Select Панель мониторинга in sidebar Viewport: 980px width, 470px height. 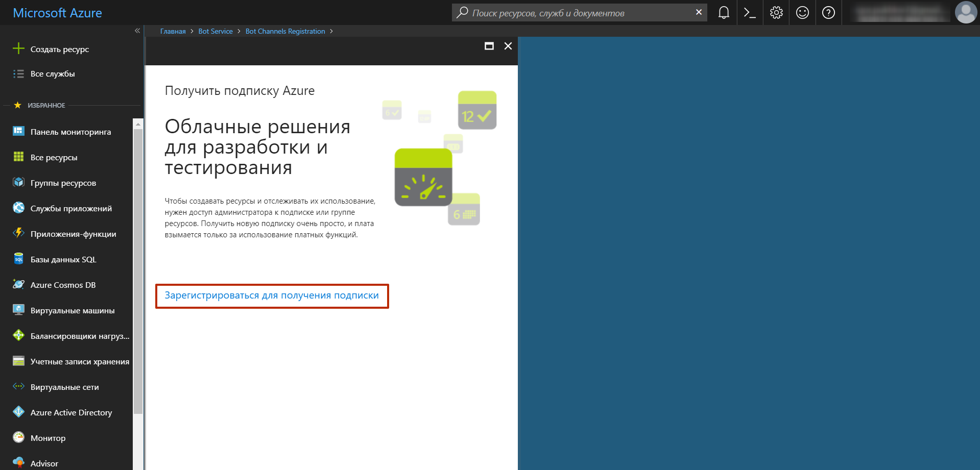click(70, 132)
